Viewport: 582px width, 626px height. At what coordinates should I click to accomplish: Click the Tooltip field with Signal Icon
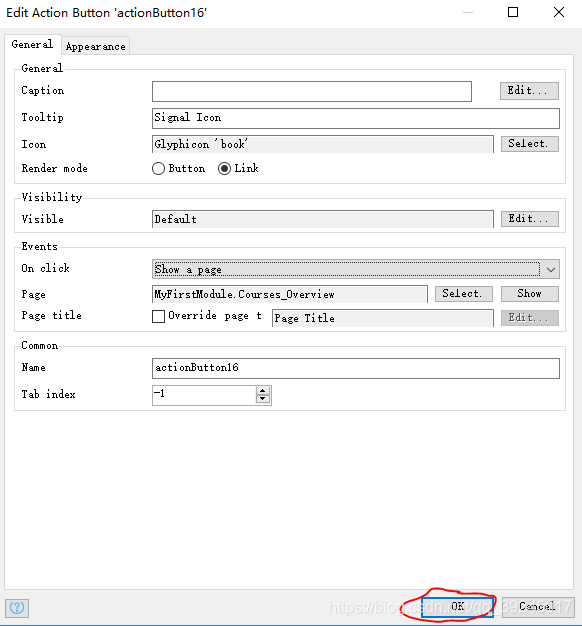356,118
